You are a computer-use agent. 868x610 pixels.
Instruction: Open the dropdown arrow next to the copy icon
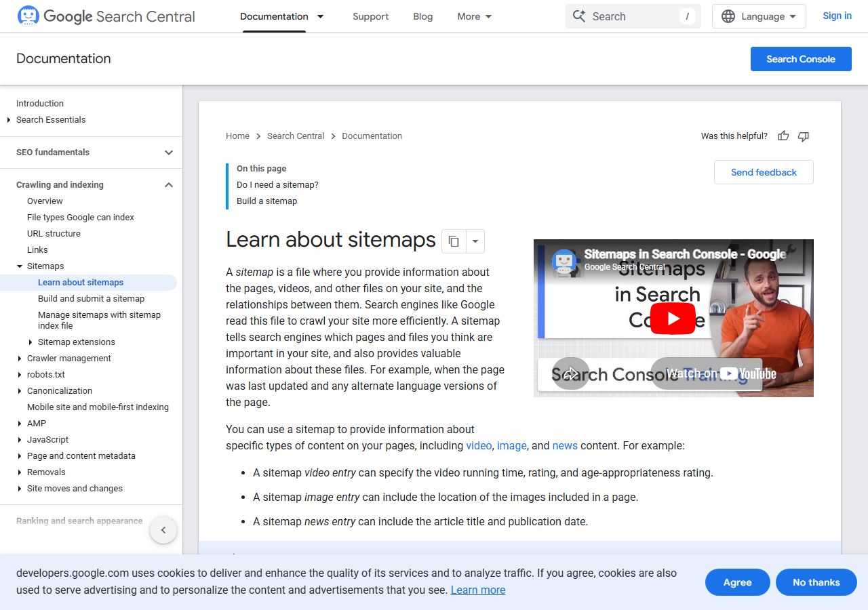475,241
